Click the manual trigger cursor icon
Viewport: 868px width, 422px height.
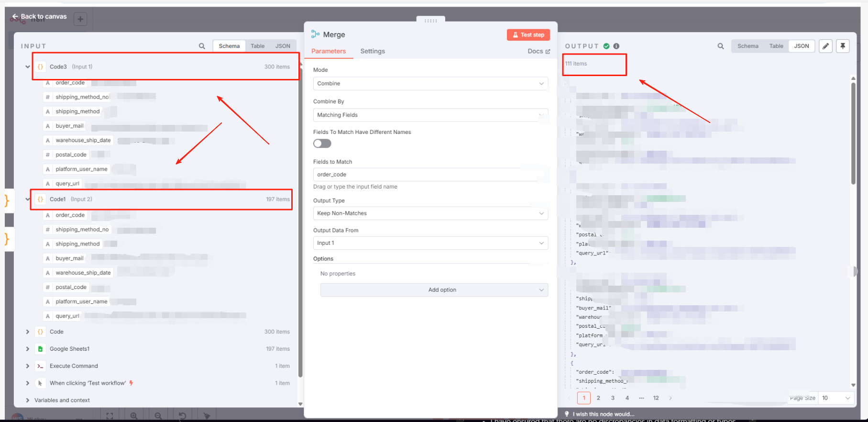(x=40, y=383)
